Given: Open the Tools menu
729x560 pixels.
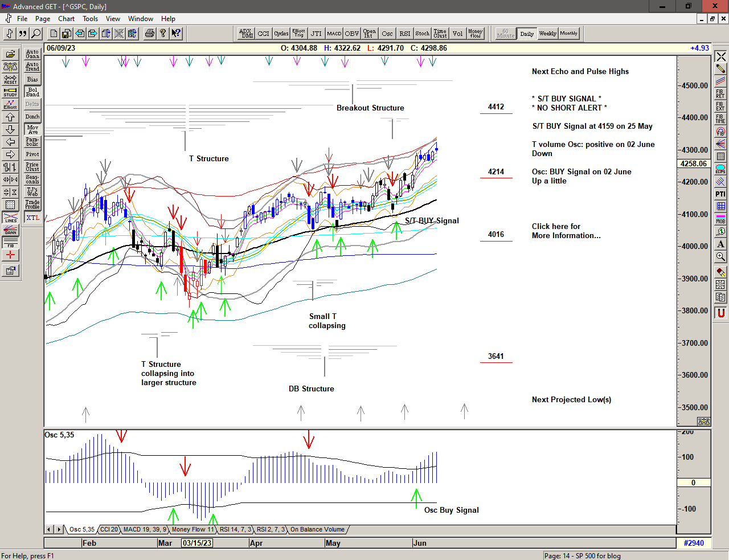Looking at the screenshot, I should [90, 19].
